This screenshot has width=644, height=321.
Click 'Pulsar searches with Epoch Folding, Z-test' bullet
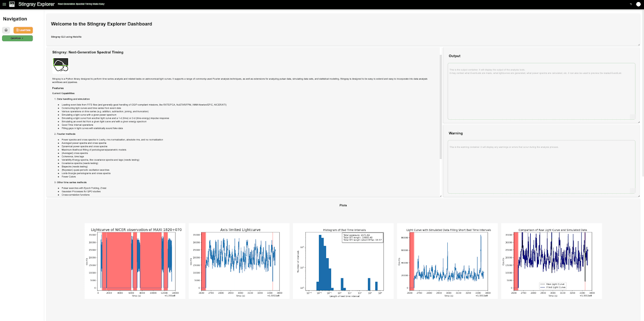(x=84, y=188)
